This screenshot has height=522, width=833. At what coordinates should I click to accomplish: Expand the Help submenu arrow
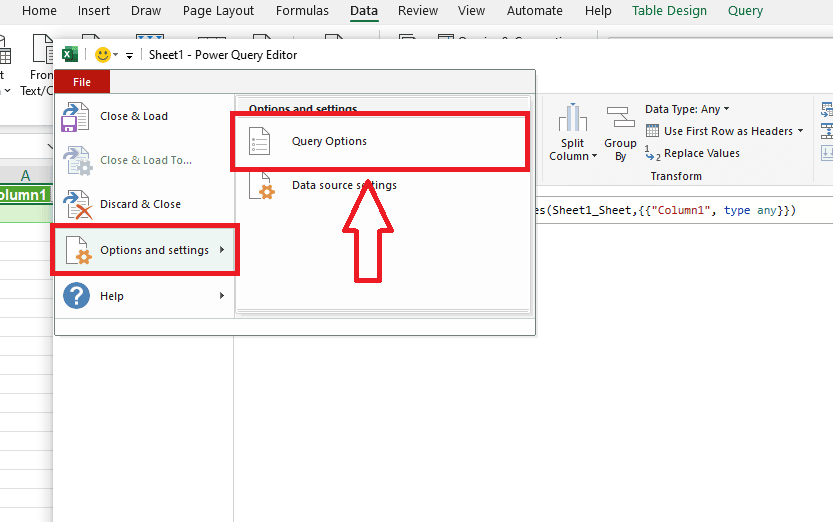222,295
